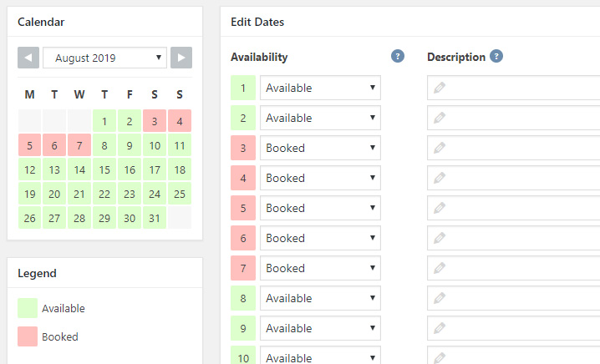Open the August 2019 month dropdown
600x364 pixels.
click(x=104, y=58)
